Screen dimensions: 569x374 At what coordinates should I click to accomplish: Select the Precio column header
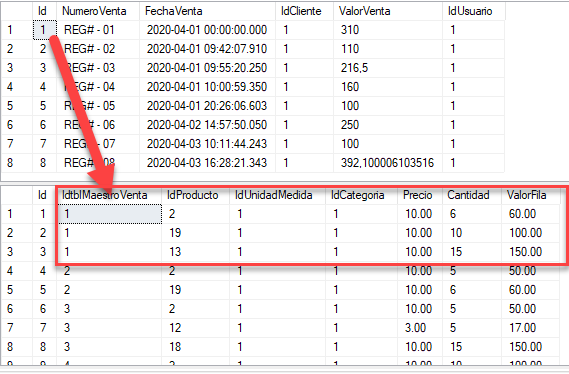click(420, 195)
